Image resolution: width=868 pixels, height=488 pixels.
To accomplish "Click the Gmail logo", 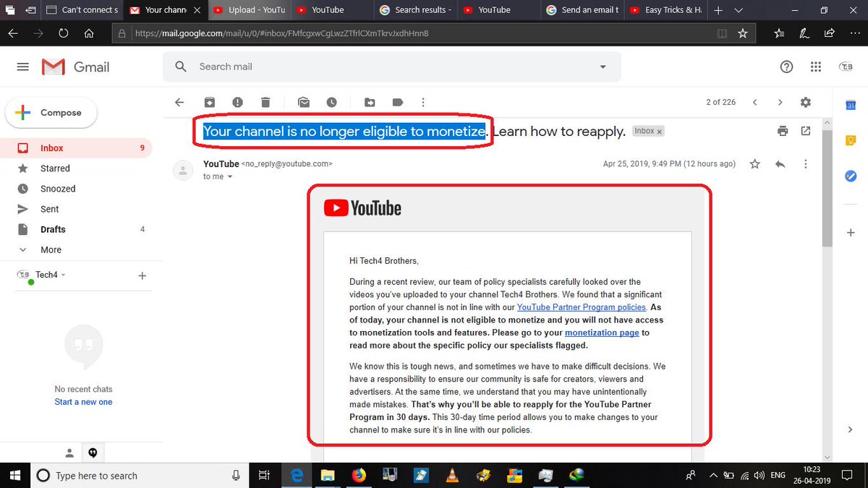I will point(76,67).
